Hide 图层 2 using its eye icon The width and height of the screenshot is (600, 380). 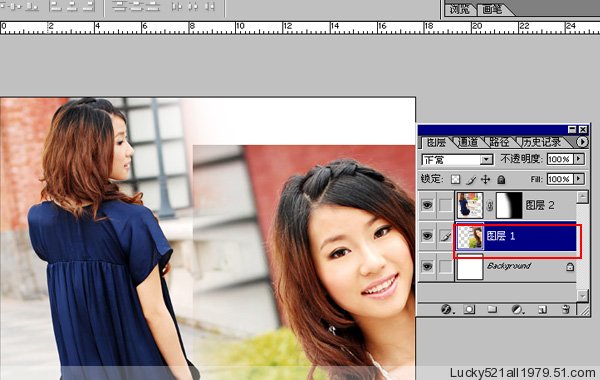tap(427, 205)
